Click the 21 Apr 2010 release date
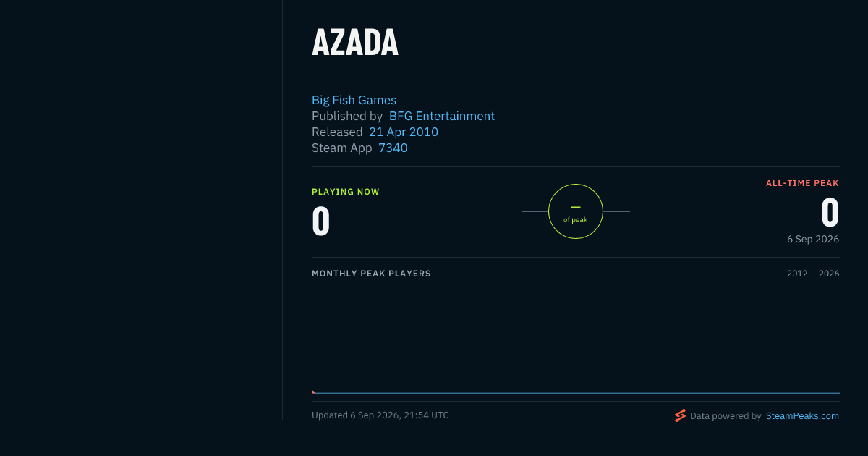Image resolution: width=868 pixels, height=456 pixels. [x=404, y=132]
